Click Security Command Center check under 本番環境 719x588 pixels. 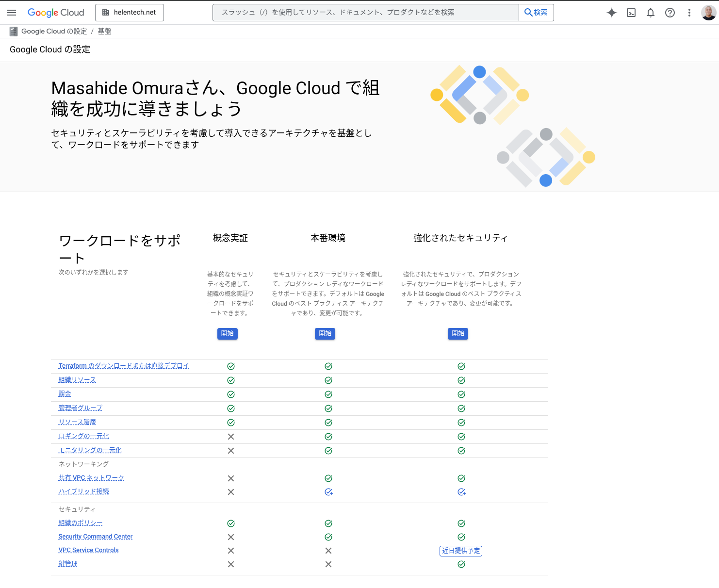click(328, 537)
